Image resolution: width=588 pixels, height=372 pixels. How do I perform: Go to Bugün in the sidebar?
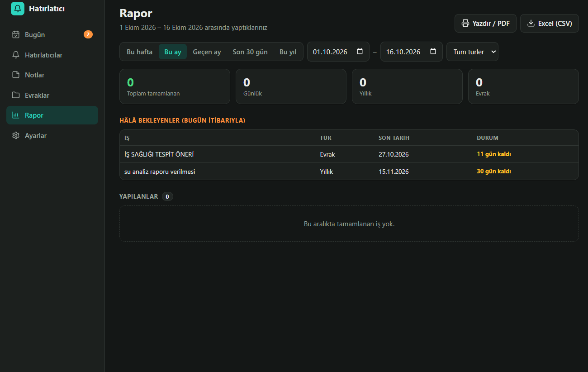point(52,34)
